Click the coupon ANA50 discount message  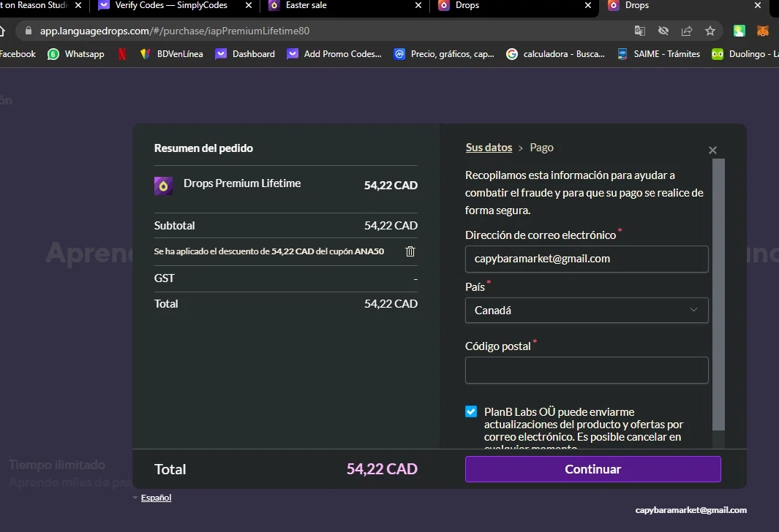(x=268, y=251)
